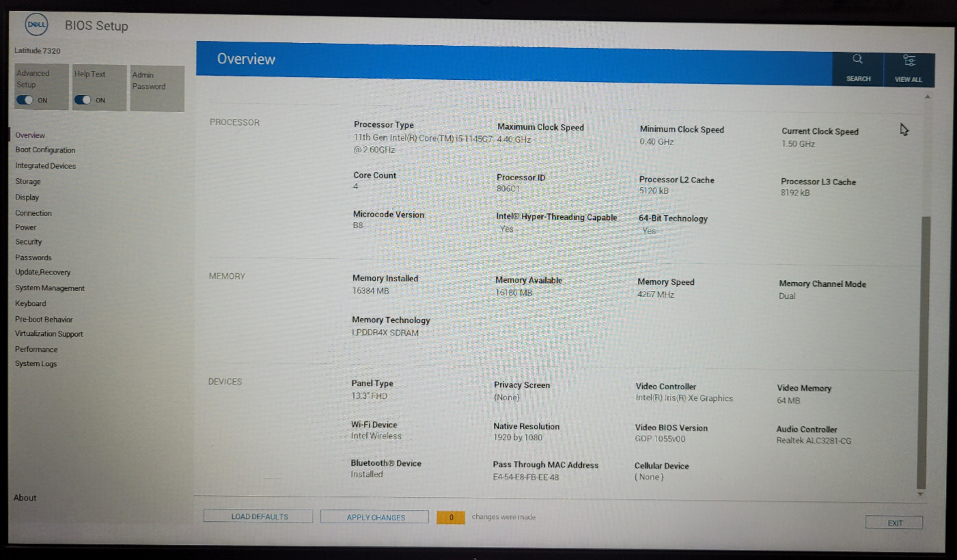The width and height of the screenshot is (957, 560).
Task: Click the orange changes counter
Action: click(x=451, y=518)
